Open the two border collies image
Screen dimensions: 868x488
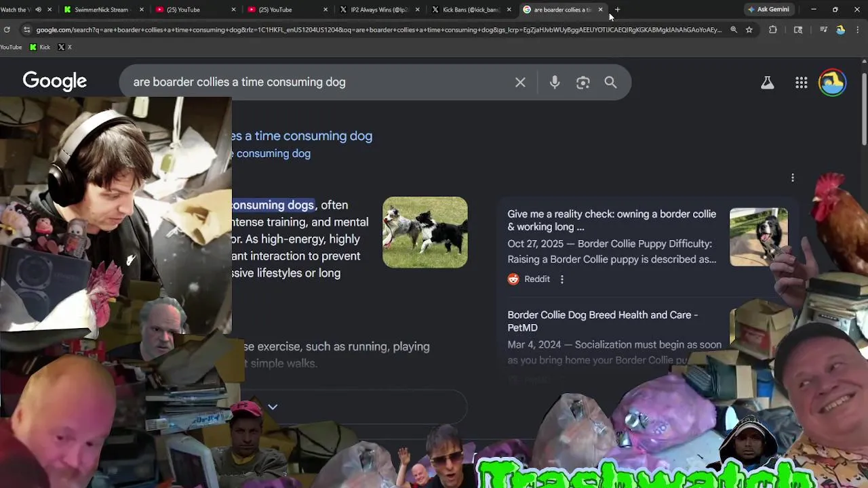425,232
